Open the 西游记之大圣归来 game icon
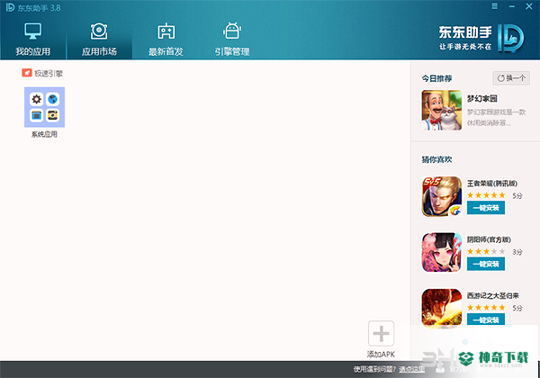The width and height of the screenshot is (540, 378). [x=442, y=308]
